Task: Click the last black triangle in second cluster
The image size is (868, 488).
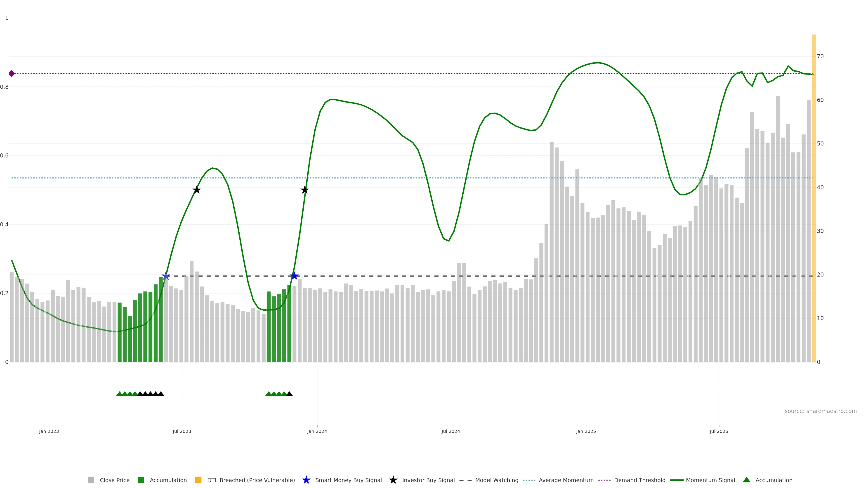Action: point(289,394)
